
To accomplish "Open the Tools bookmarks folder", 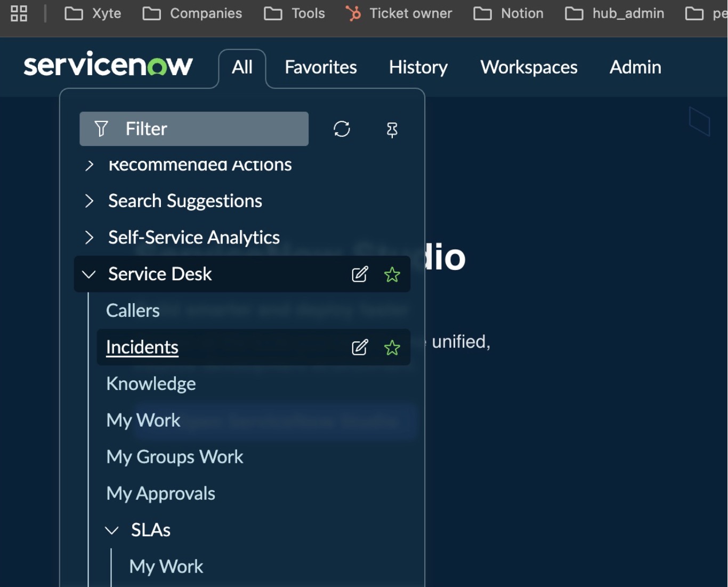I will click(294, 13).
